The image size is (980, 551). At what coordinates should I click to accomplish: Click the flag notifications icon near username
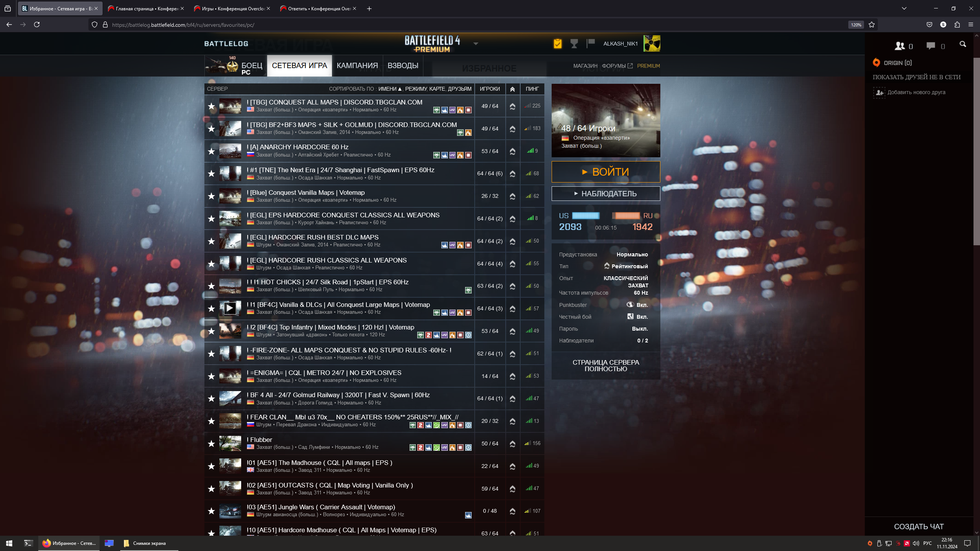pyautogui.click(x=590, y=43)
